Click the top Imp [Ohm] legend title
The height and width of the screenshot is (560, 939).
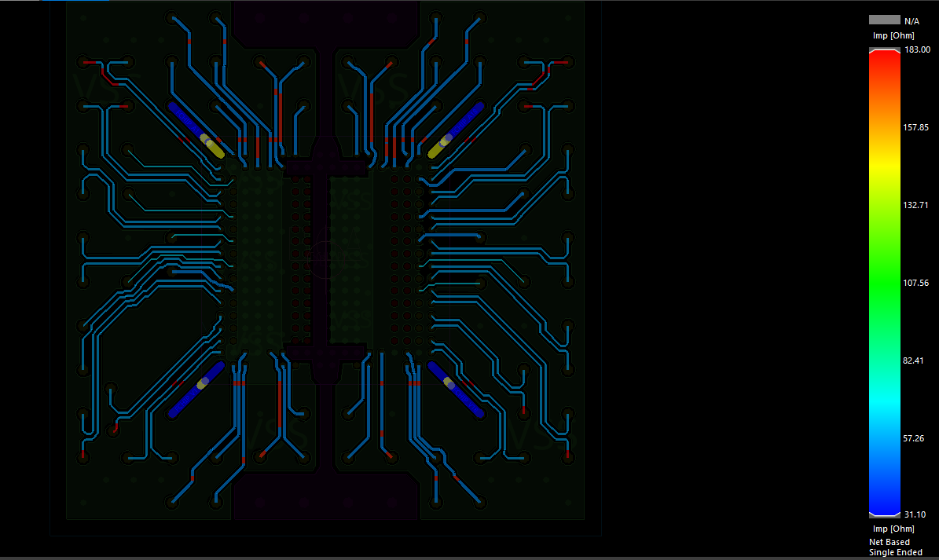(893, 35)
